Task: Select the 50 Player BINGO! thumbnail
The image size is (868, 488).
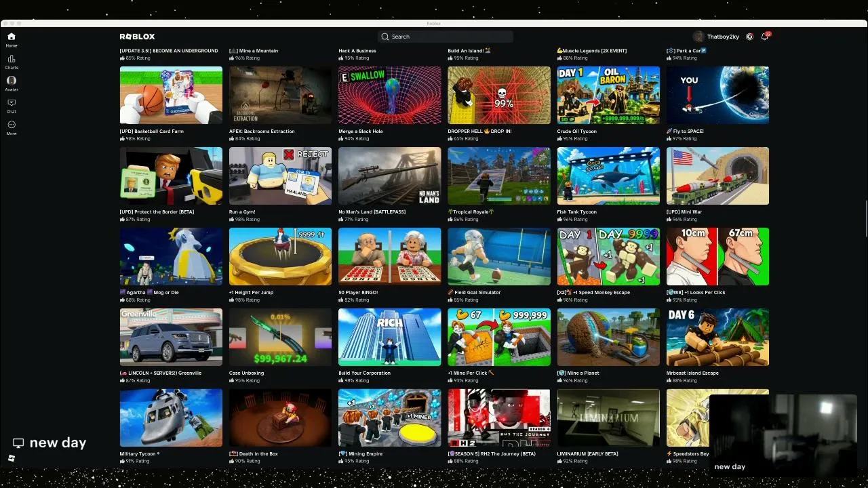Action: (390, 256)
